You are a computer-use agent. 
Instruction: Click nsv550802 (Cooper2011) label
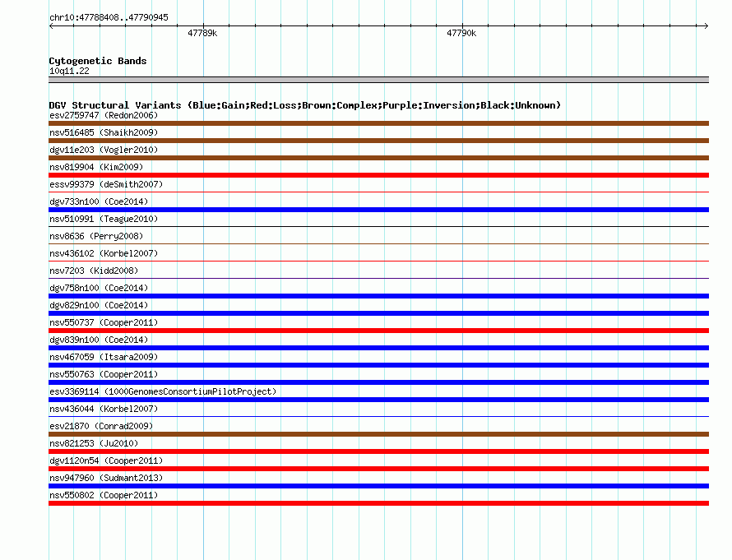coord(104,495)
